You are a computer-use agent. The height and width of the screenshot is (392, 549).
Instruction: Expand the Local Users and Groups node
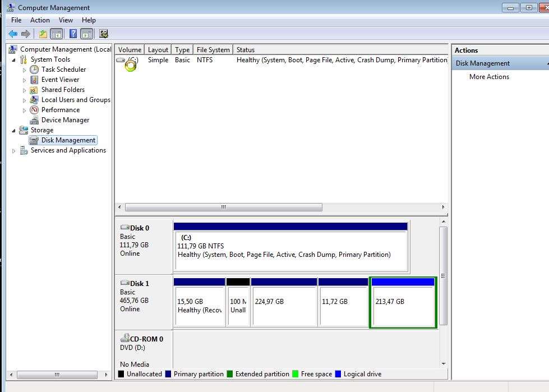point(24,100)
